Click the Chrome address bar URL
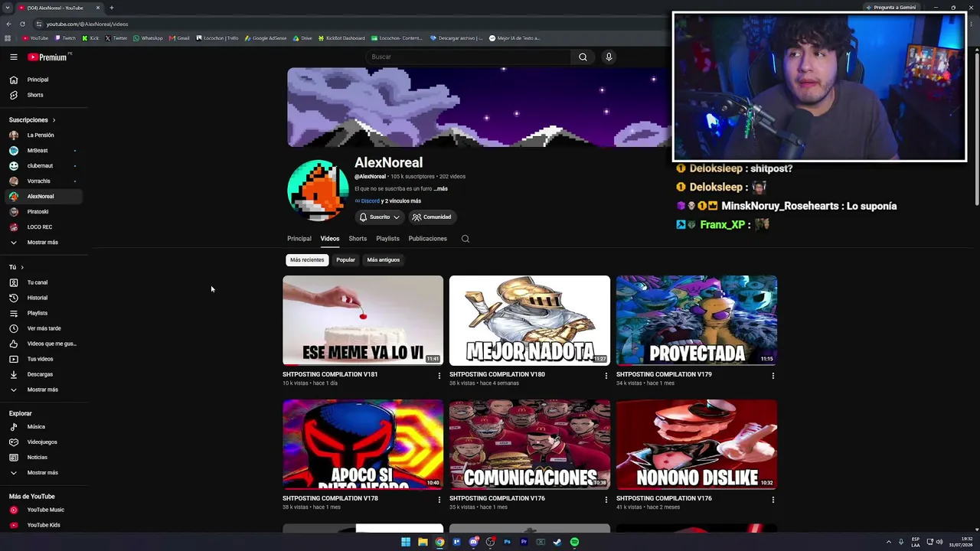 point(87,24)
